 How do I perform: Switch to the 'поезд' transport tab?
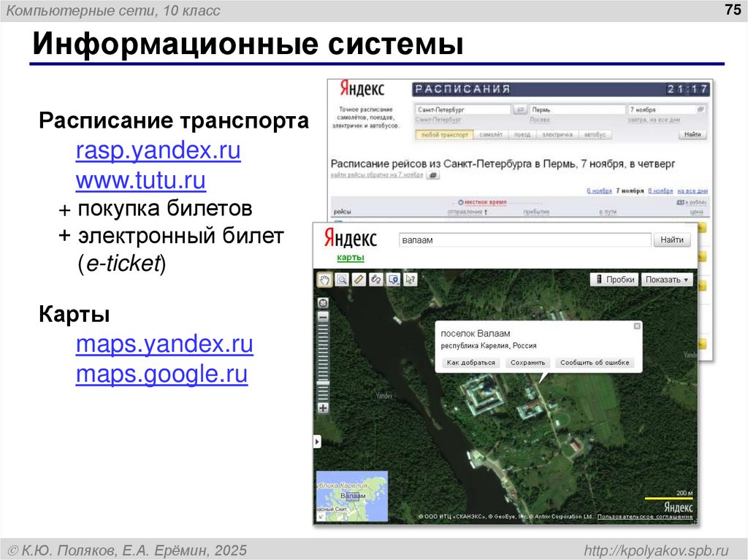click(523, 134)
